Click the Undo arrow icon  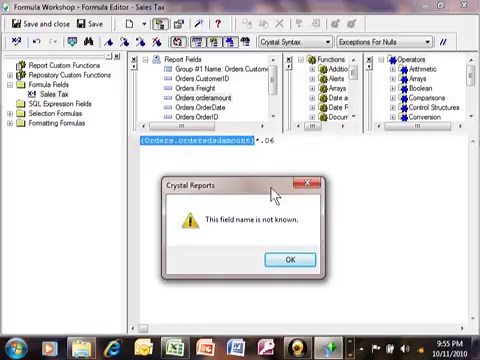coord(36,42)
